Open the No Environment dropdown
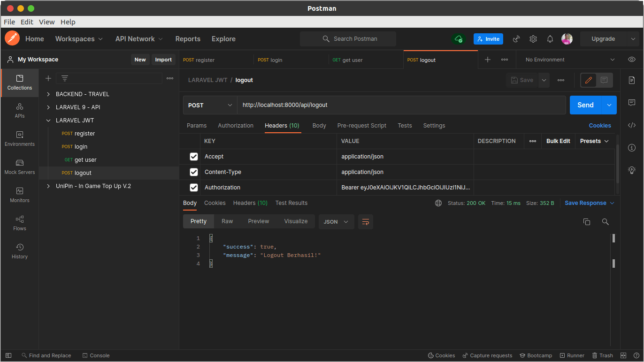 [570, 60]
